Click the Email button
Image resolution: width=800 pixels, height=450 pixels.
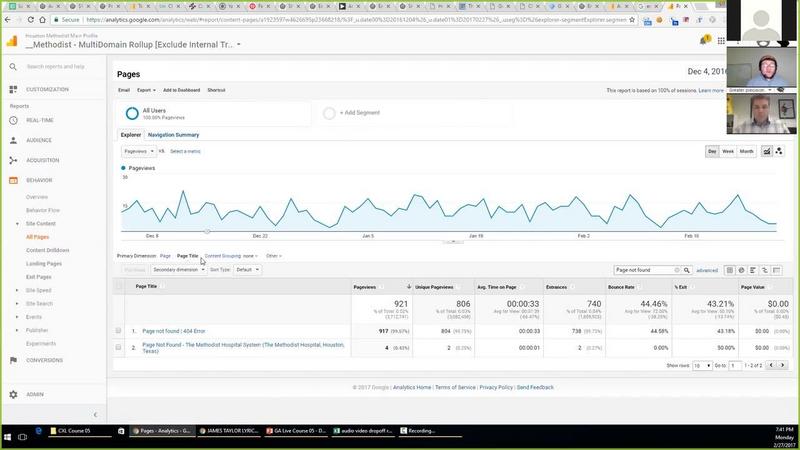124,90
